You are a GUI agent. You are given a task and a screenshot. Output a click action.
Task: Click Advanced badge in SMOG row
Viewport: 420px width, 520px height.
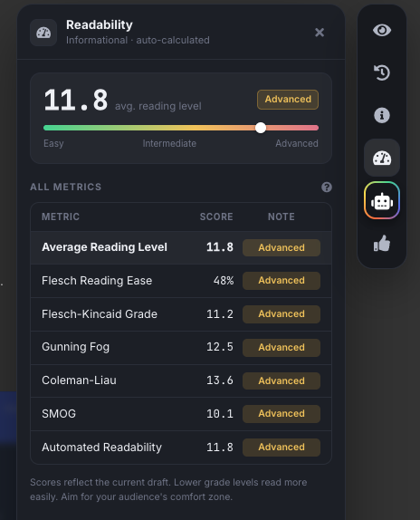point(282,414)
